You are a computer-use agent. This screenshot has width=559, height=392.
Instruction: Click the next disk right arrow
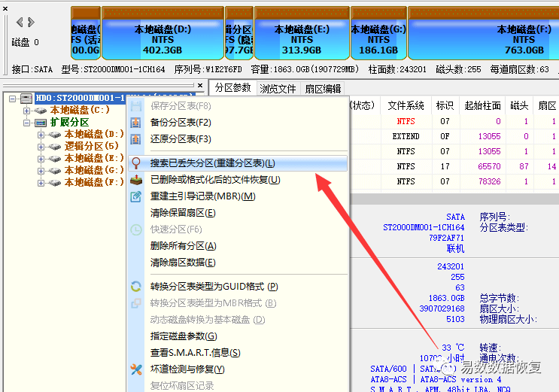coord(32,22)
